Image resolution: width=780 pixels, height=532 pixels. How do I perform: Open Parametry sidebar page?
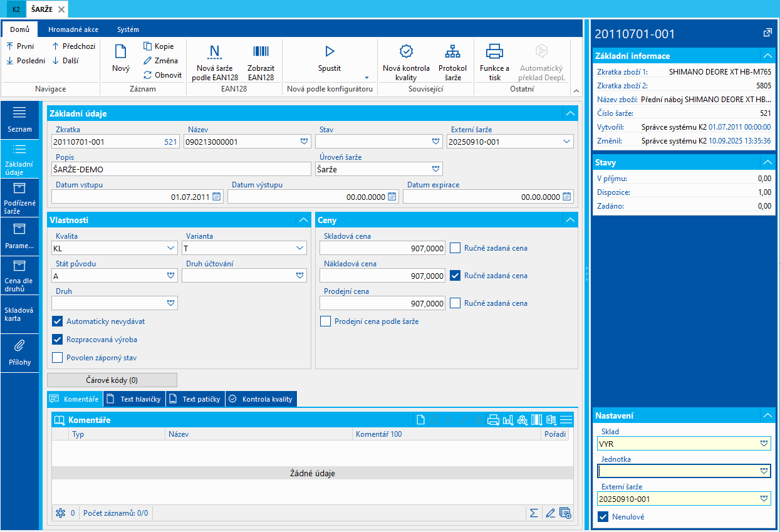19,236
